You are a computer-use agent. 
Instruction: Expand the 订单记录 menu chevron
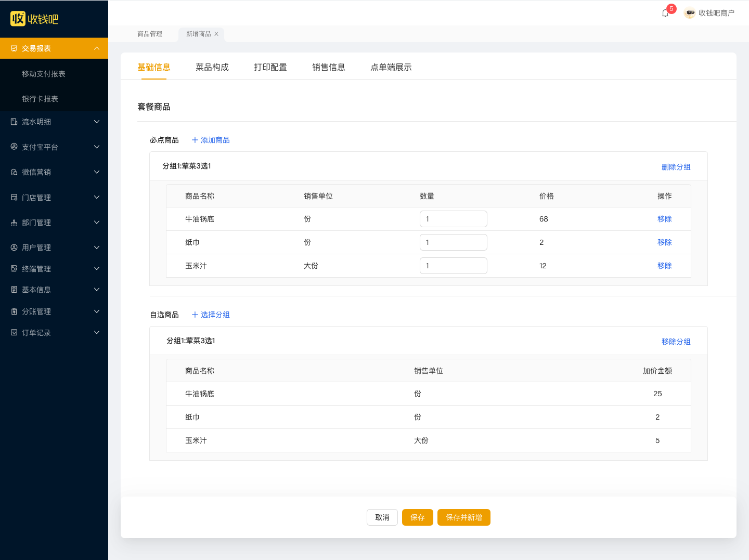[x=97, y=333]
